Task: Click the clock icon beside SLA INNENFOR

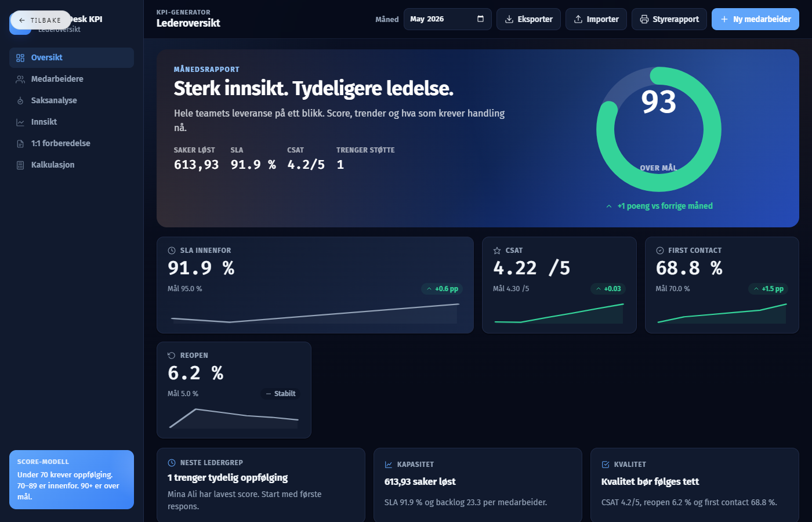Action: click(172, 251)
